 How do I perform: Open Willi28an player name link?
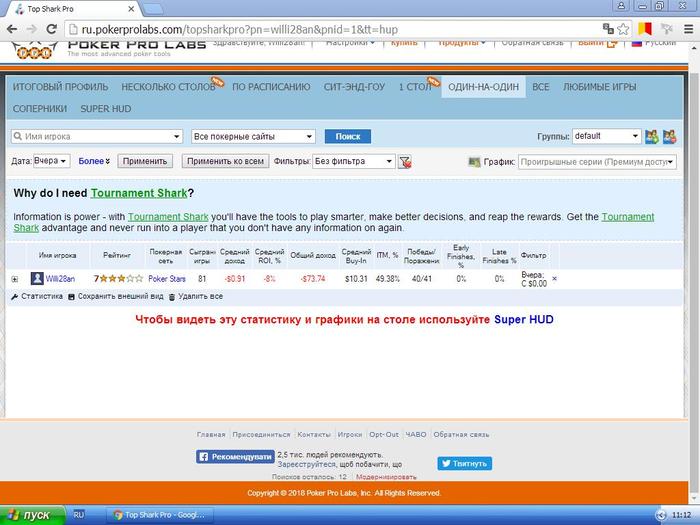click(60, 279)
